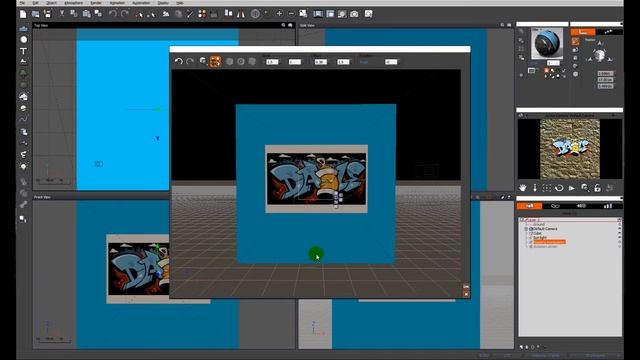Click the Copy icon in main toolbar
Screen dimensions: 640x360
point(74,14)
